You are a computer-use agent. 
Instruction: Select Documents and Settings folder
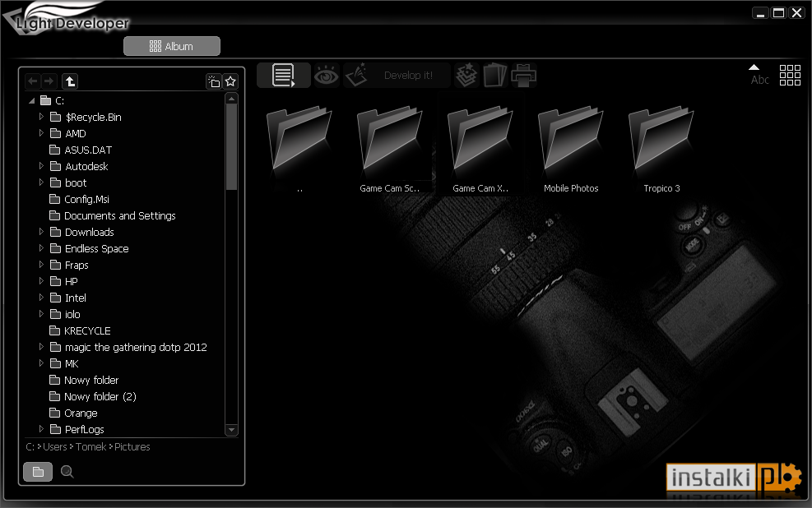tap(113, 215)
